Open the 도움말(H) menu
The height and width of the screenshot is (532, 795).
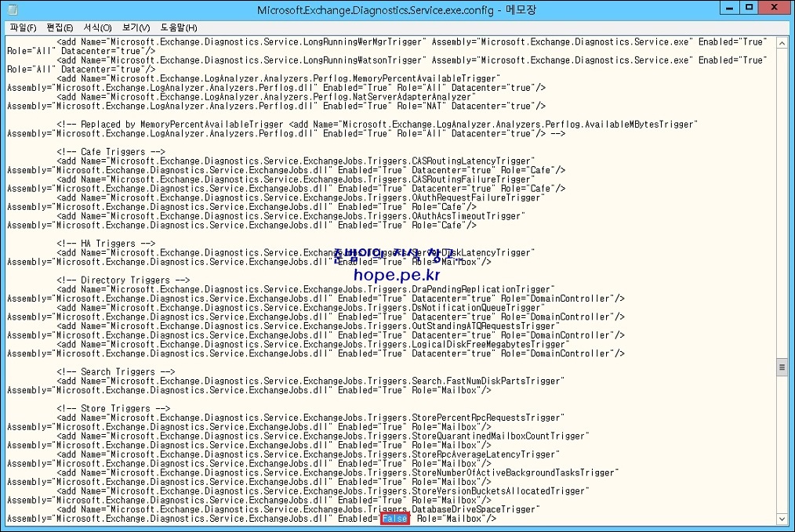click(x=179, y=27)
